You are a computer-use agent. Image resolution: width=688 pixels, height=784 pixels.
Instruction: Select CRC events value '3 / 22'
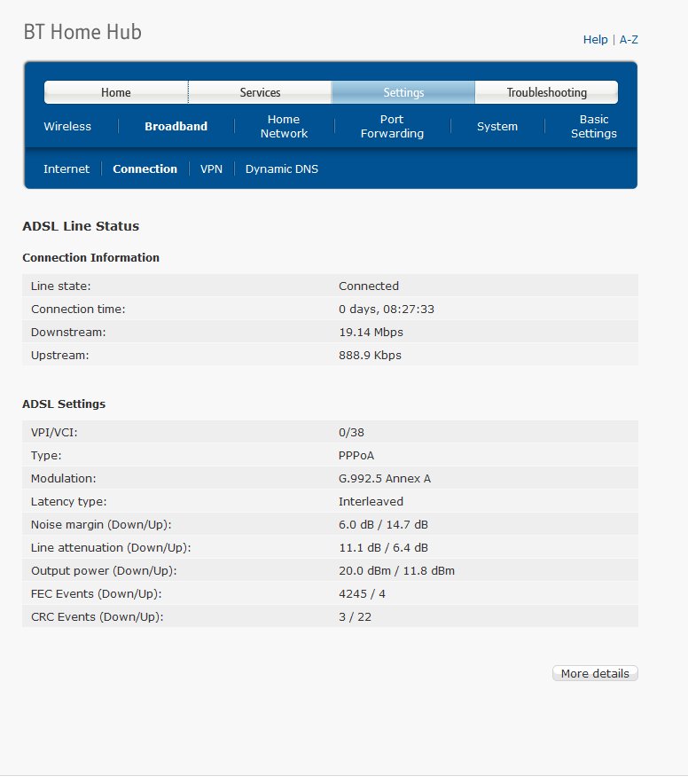(x=355, y=616)
